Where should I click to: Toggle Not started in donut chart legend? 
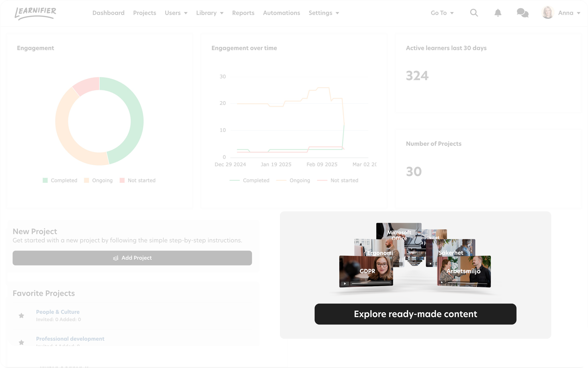pos(138,180)
